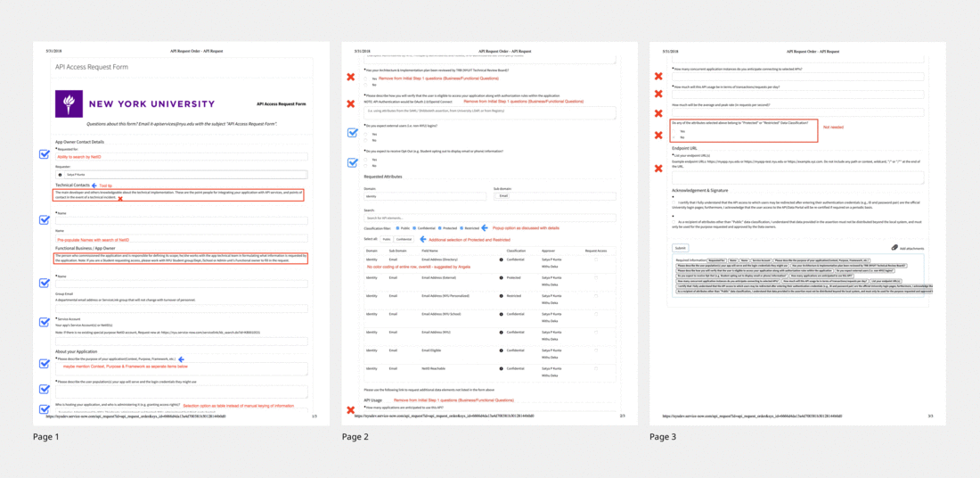Select Yes for TRB architecture review question

tap(365, 78)
